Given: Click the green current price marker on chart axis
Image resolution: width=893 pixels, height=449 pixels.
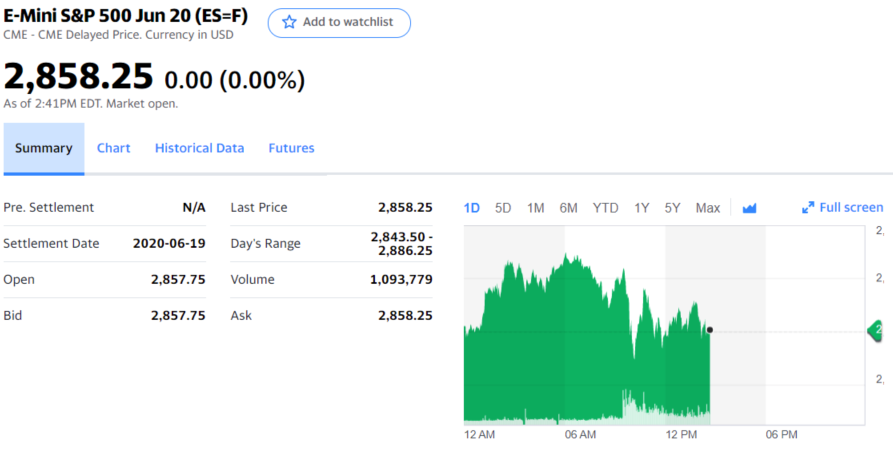Looking at the screenshot, I should pyautogui.click(x=875, y=330).
